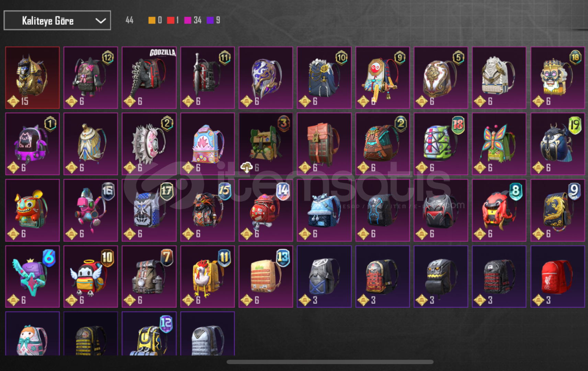Pick the chicken backpack skin
588x371 pixels.
pyautogui.click(x=207, y=276)
